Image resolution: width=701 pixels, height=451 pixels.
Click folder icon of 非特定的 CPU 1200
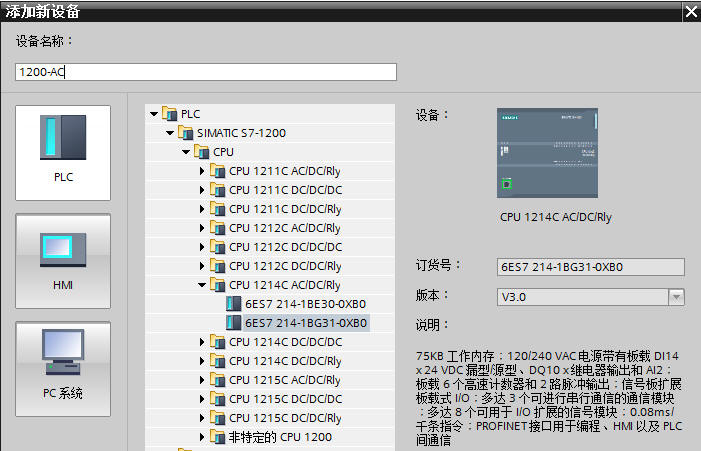tap(218, 437)
